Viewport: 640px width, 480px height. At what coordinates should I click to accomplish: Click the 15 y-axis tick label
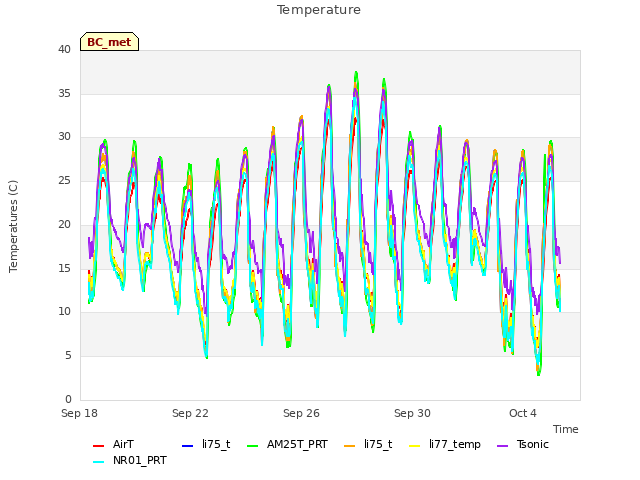pos(64,269)
